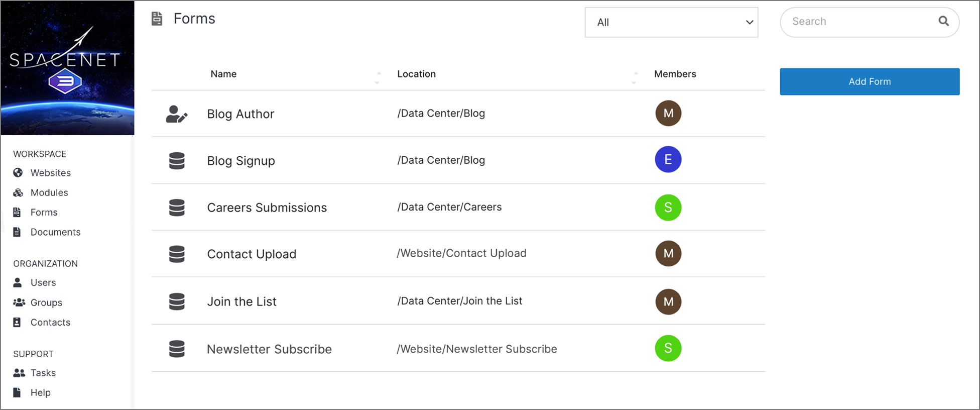Click the search magnifier icon
The height and width of the screenshot is (410, 980).
coord(944,21)
